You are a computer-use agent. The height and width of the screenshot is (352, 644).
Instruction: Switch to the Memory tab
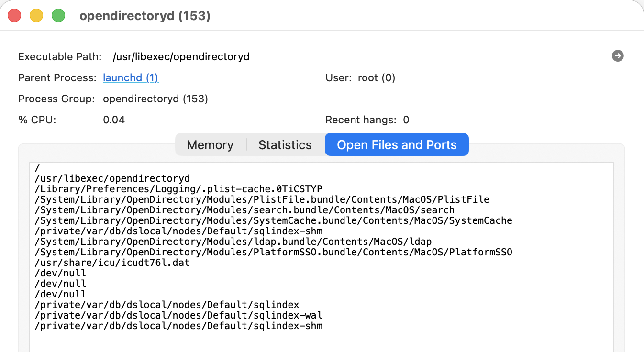[x=210, y=145]
